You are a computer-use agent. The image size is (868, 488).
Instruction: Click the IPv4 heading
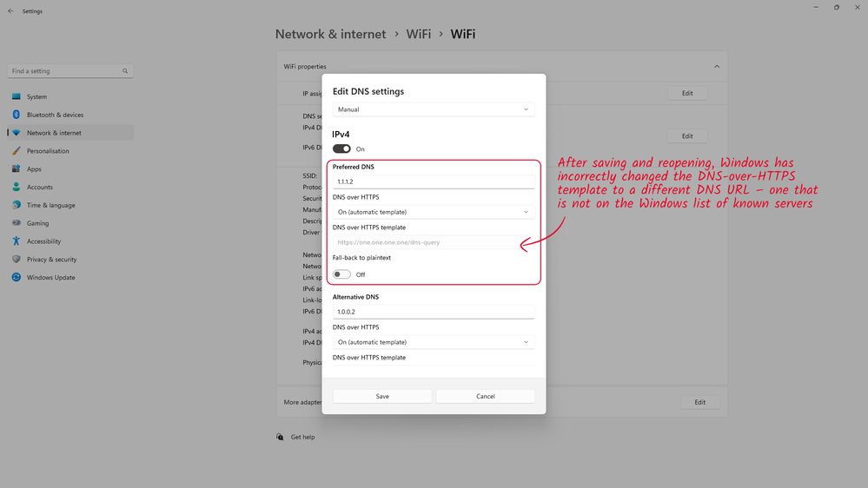pyautogui.click(x=341, y=135)
